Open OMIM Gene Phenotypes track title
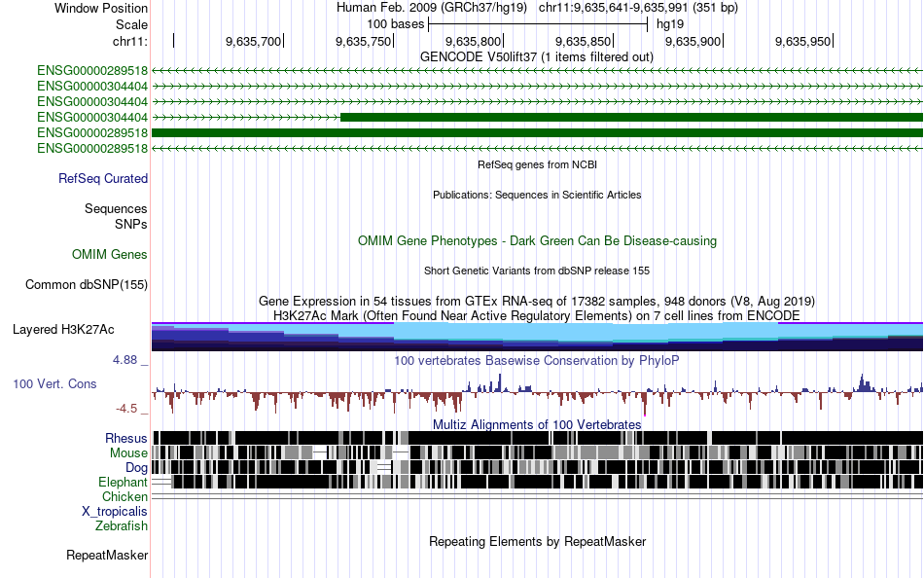 pos(538,240)
